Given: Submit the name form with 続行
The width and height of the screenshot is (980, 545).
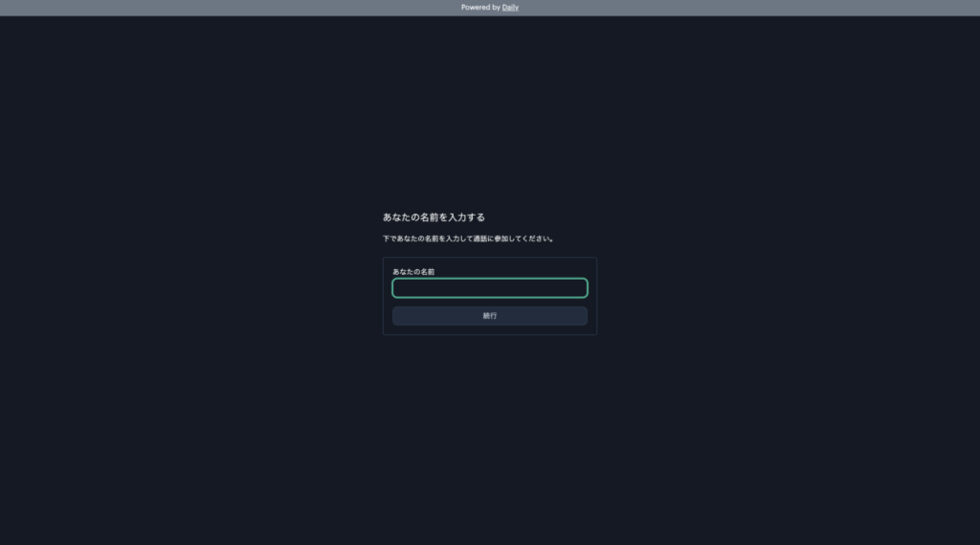Looking at the screenshot, I should click(x=489, y=316).
